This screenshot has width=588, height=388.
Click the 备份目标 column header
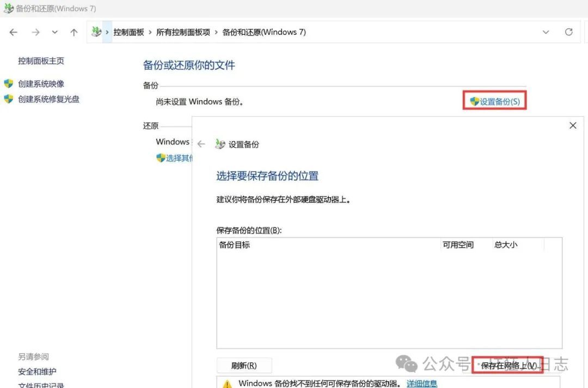click(328, 245)
